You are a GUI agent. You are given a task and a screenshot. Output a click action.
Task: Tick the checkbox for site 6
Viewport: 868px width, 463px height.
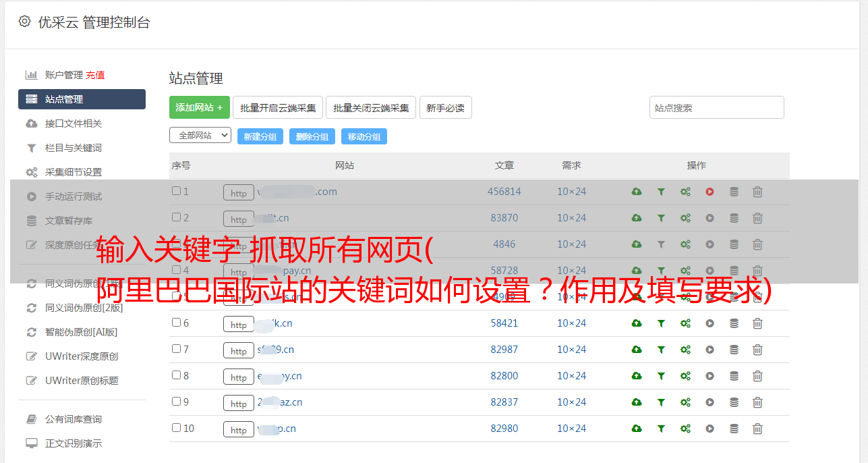[x=176, y=323]
